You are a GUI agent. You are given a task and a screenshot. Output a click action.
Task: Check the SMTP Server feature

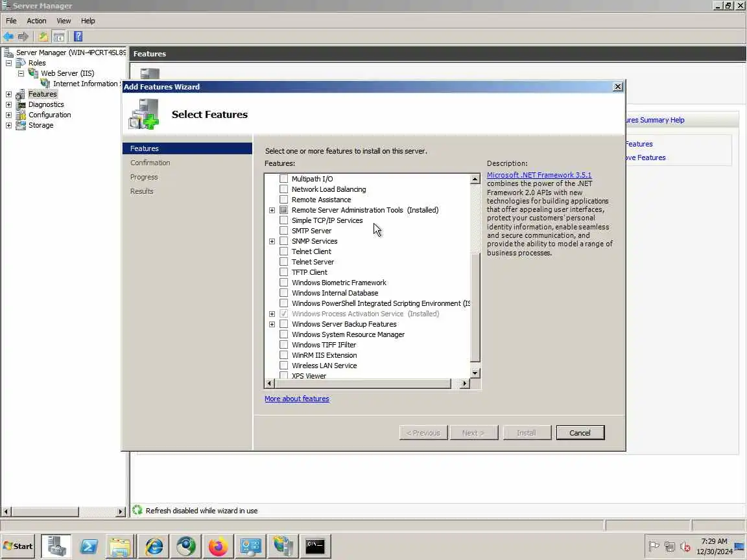pos(283,231)
